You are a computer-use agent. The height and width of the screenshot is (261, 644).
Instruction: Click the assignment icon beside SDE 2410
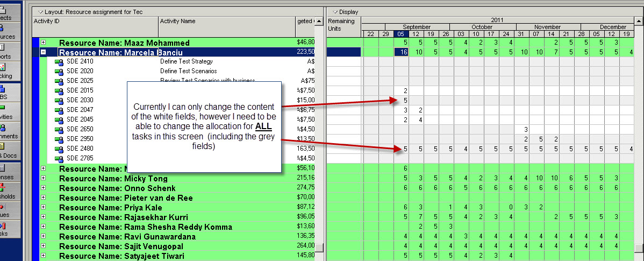(59, 62)
